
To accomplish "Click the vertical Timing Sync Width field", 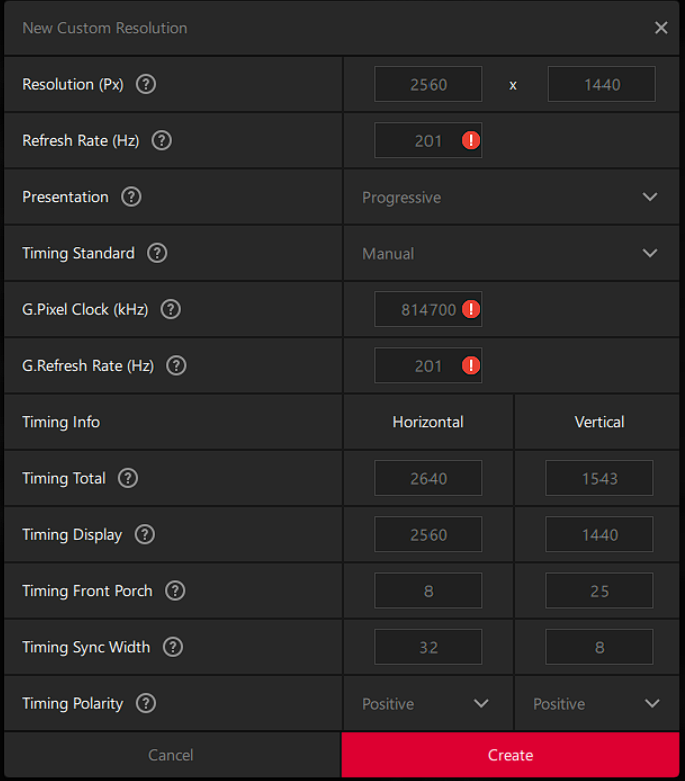I will coord(599,647).
